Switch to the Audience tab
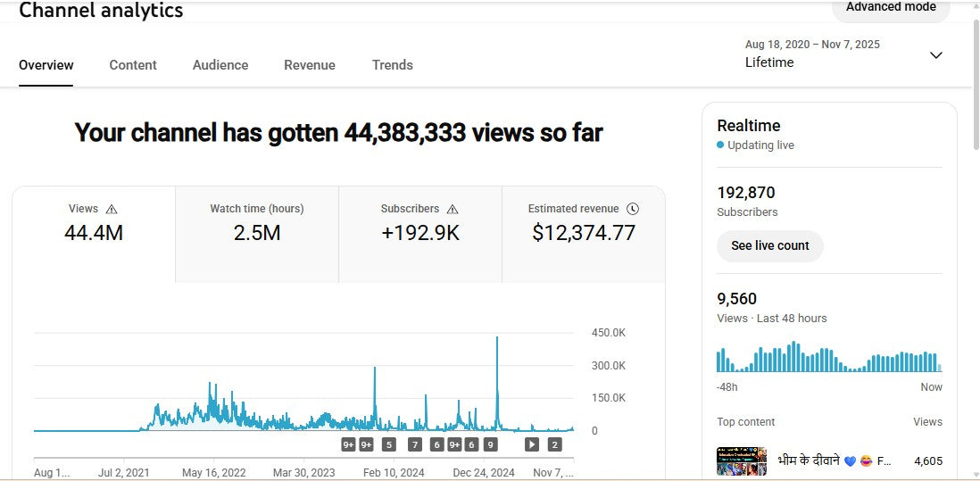 [x=220, y=65]
